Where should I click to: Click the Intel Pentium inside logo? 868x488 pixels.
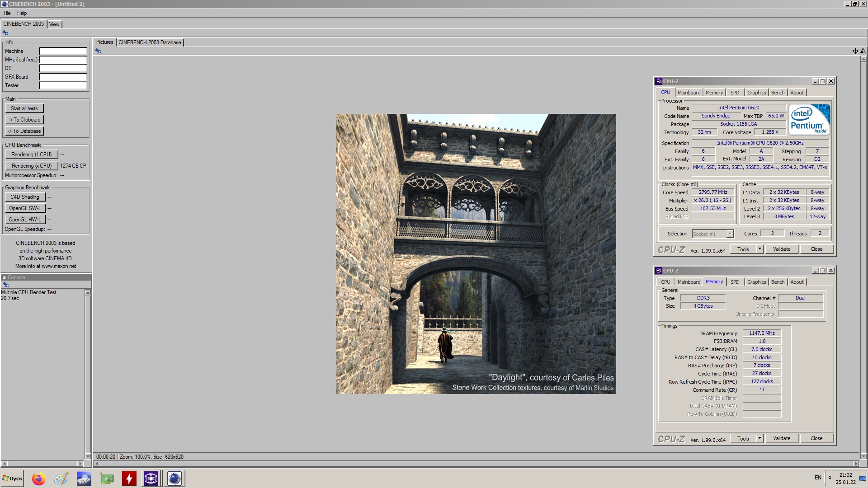point(809,120)
